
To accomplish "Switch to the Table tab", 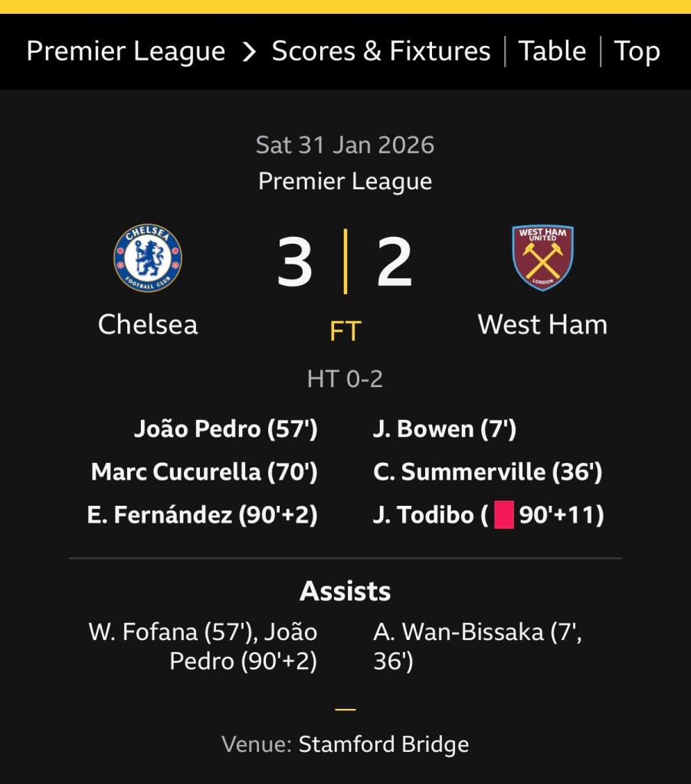I will point(552,52).
